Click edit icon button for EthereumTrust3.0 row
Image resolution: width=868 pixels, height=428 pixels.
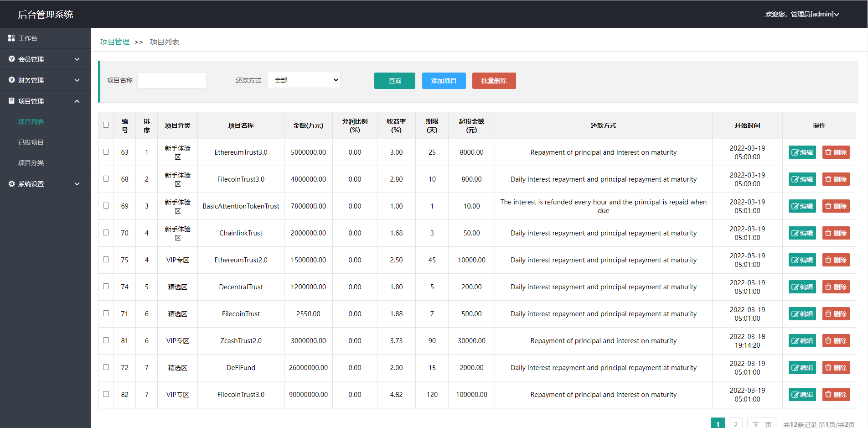point(802,152)
